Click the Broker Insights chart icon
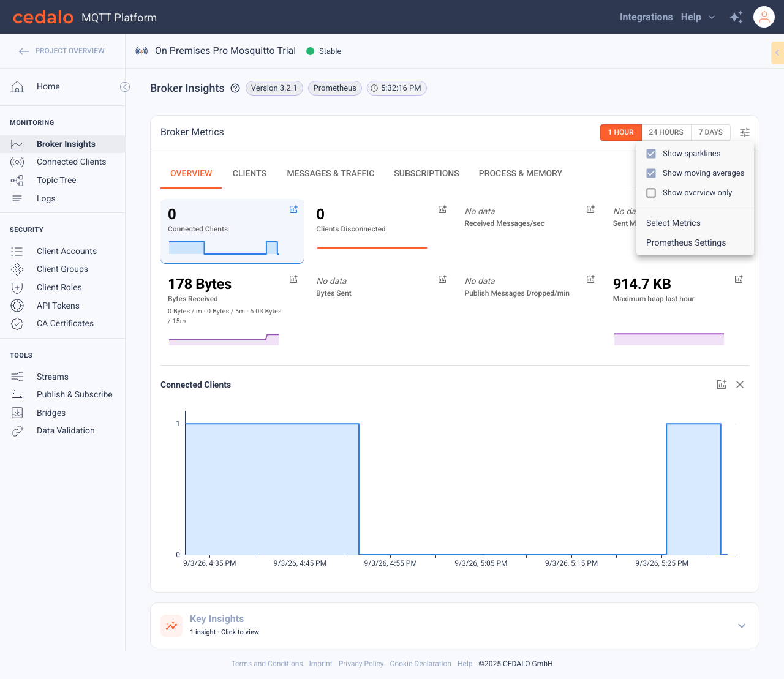Viewport: 784px width, 679px height. [x=17, y=144]
